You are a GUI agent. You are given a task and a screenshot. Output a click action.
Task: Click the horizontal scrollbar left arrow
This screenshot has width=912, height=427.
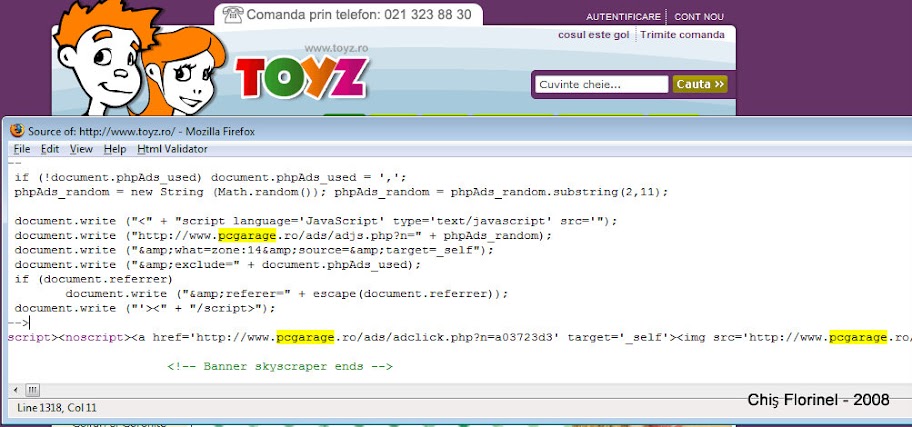[16, 390]
